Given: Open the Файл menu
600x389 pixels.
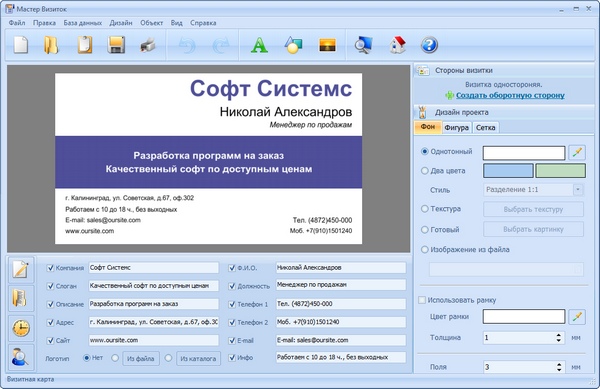Looking at the screenshot, I should coord(17,23).
